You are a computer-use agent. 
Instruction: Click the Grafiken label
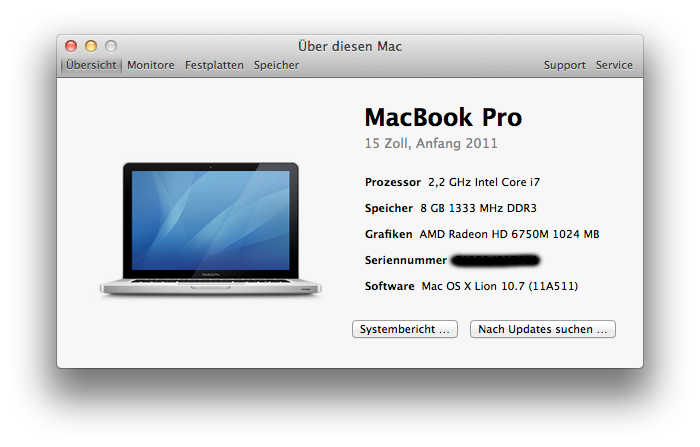point(388,234)
